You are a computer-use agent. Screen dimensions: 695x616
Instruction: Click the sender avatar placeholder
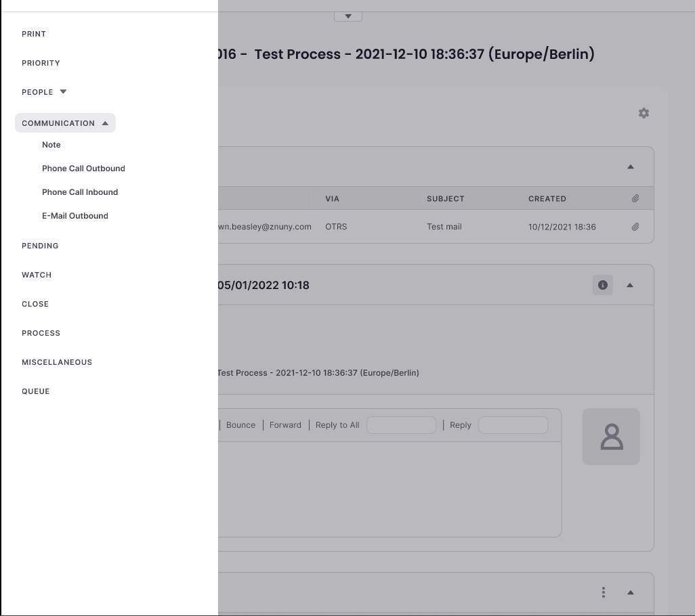tap(611, 437)
